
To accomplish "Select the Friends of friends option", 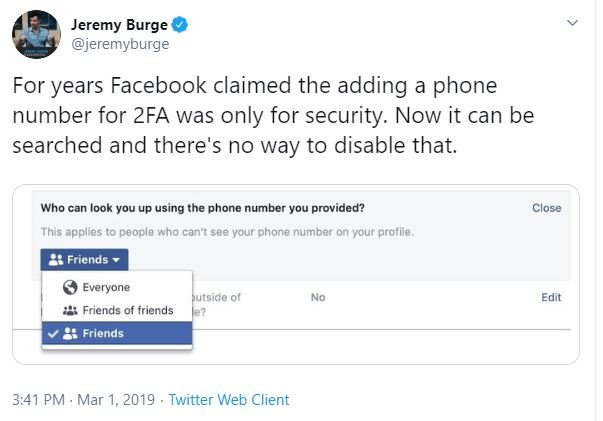I will (127, 311).
